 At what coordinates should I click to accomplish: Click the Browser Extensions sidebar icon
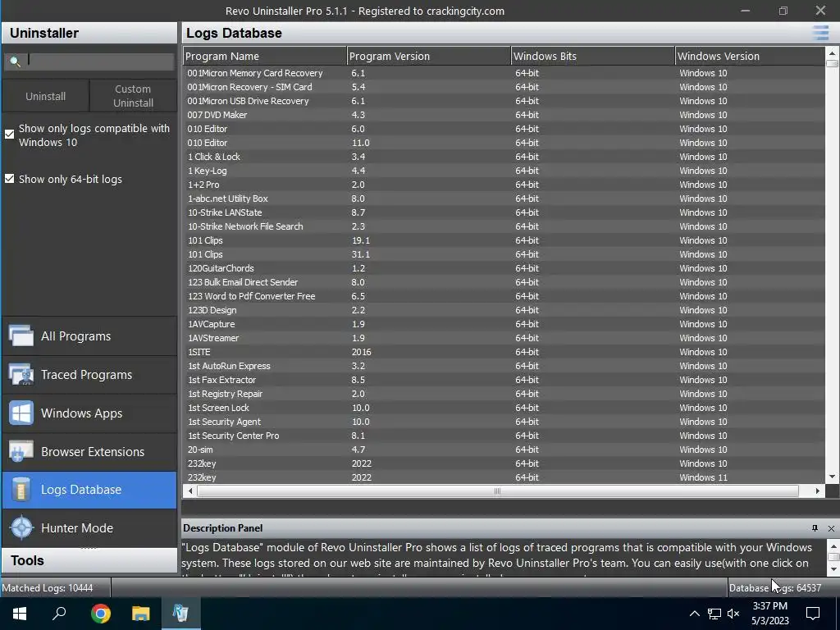pyautogui.click(x=21, y=452)
